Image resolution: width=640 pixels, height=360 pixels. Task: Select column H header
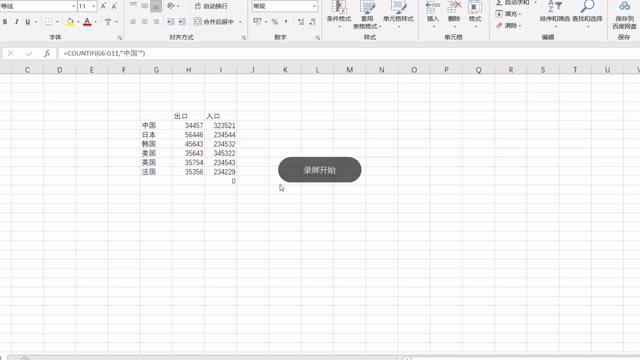coord(188,70)
